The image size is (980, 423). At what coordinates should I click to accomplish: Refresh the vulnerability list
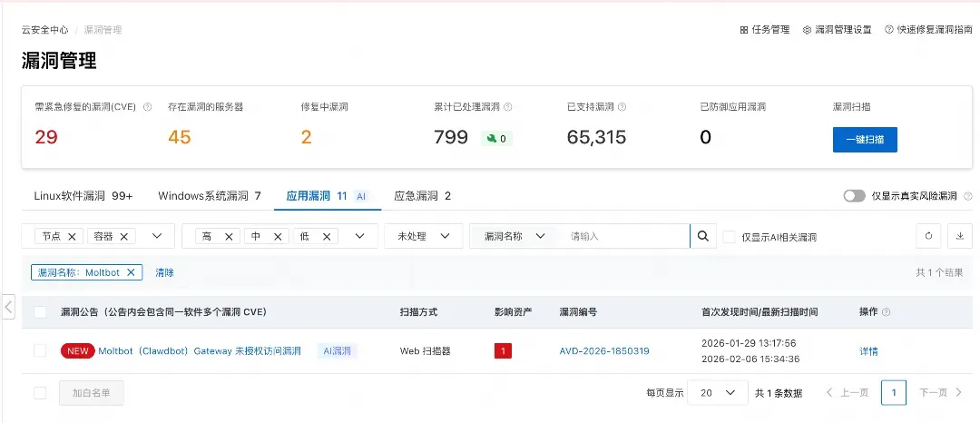[x=929, y=236]
